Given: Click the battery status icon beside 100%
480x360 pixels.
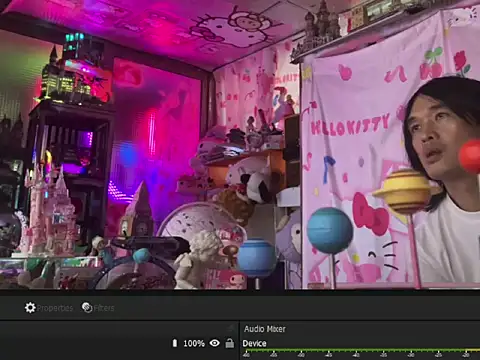Looking at the screenshot, I should (x=175, y=343).
